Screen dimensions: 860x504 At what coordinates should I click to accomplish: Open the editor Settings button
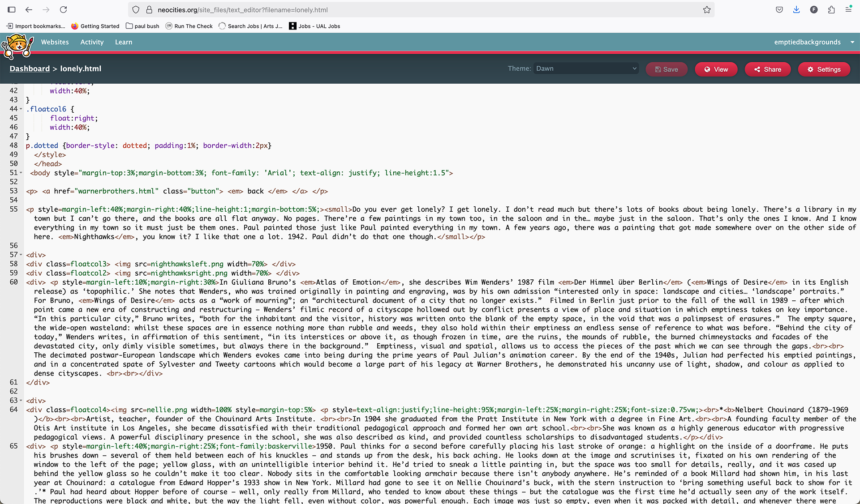tap(824, 69)
